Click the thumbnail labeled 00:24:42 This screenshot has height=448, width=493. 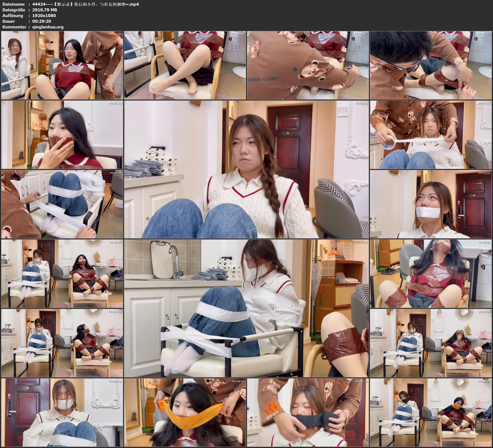(x=185, y=412)
